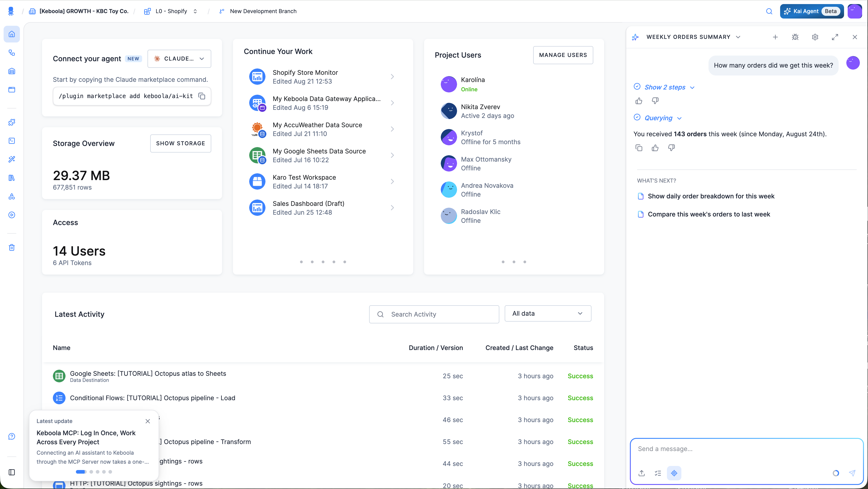Send the chat message
The height and width of the screenshot is (489, 868).
(852, 473)
